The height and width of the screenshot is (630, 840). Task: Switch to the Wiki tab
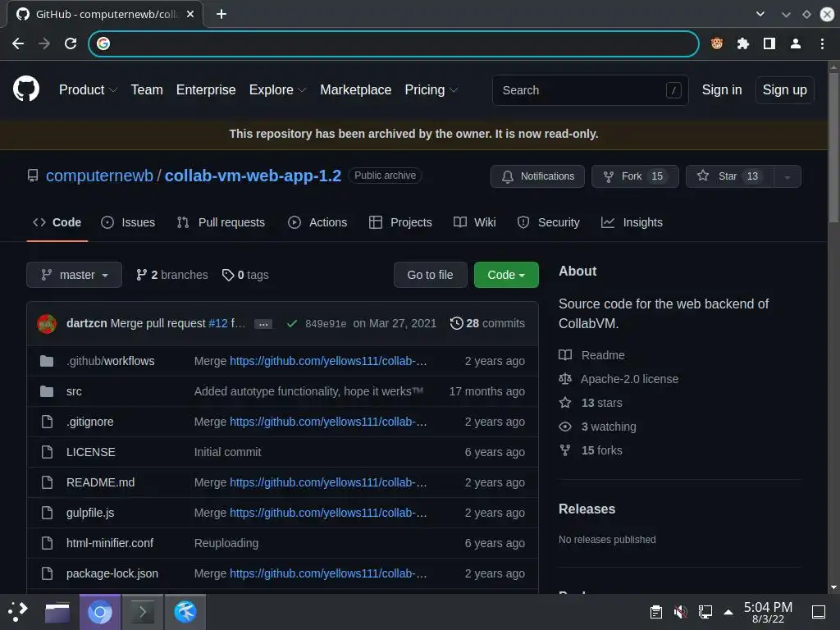475,222
